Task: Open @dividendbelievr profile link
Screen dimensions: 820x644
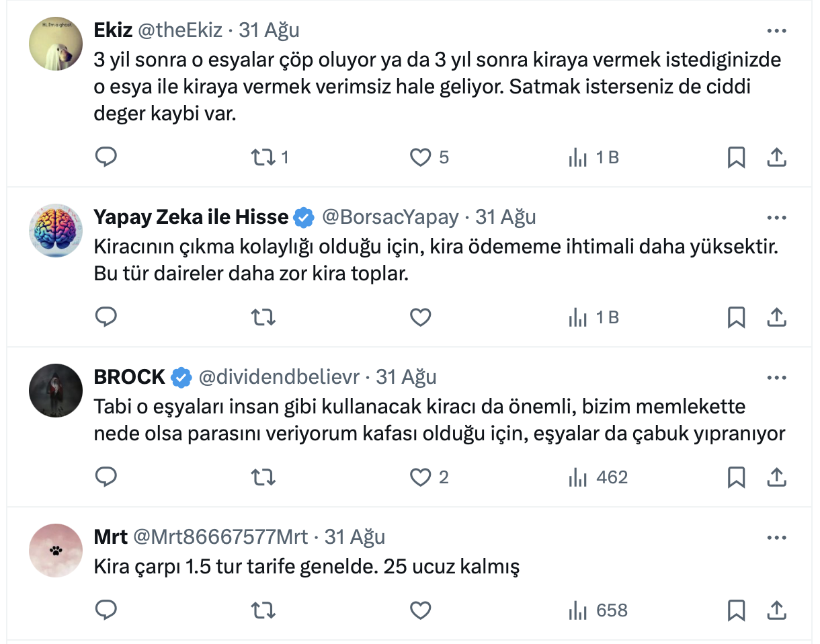Action: pyautogui.click(x=279, y=378)
